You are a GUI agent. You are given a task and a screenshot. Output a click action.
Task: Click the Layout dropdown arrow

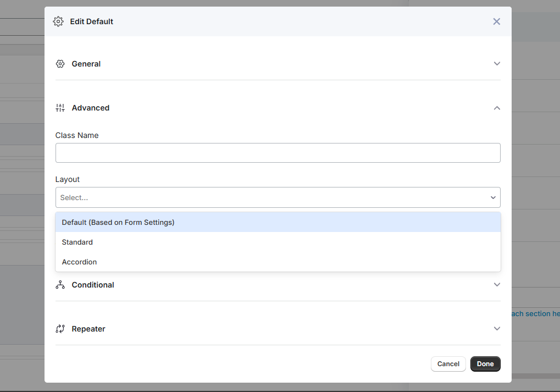pyautogui.click(x=493, y=197)
